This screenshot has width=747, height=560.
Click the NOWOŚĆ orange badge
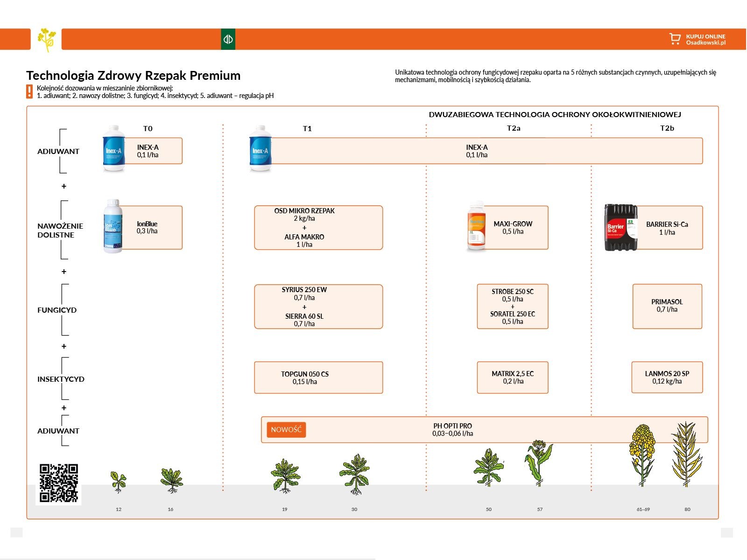pyautogui.click(x=286, y=429)
